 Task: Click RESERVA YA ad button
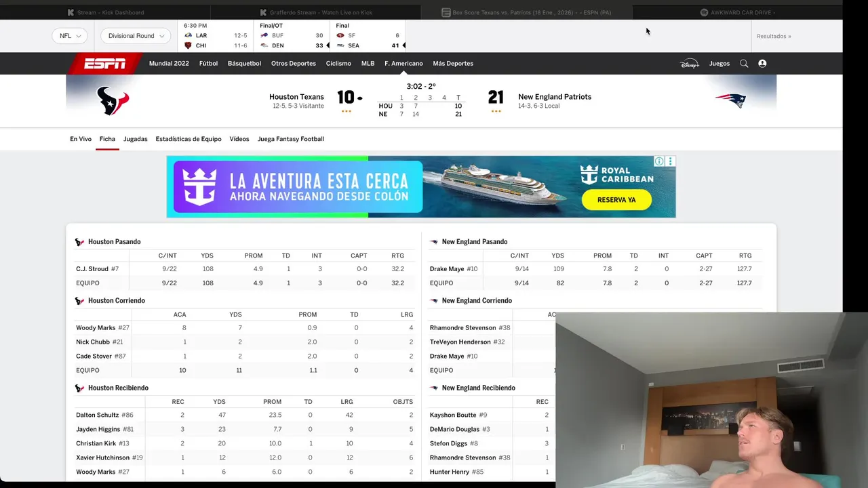point(616,200)
